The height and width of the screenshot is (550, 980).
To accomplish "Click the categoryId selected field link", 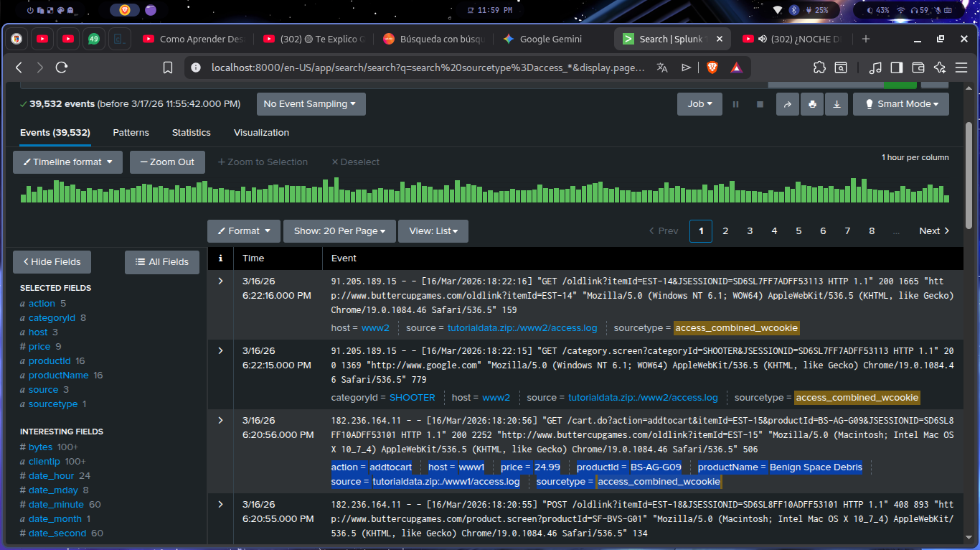I will 52,318.
